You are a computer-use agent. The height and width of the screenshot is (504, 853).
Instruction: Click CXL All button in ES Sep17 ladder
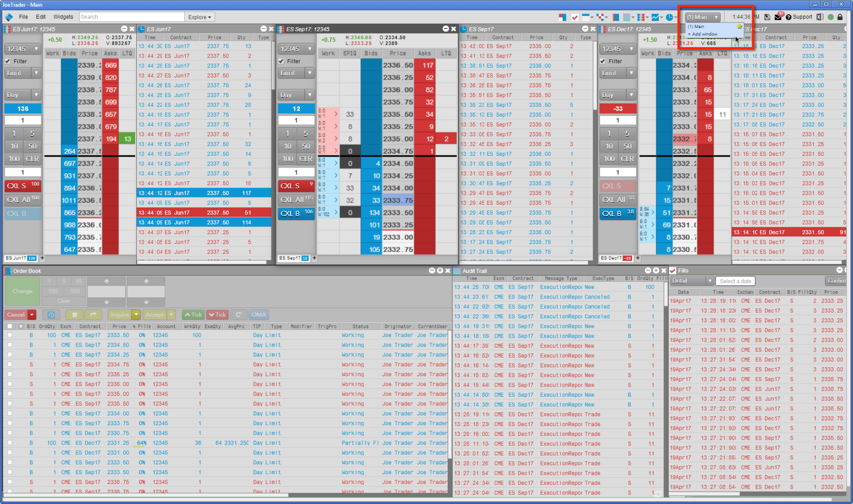pos(296,199)
